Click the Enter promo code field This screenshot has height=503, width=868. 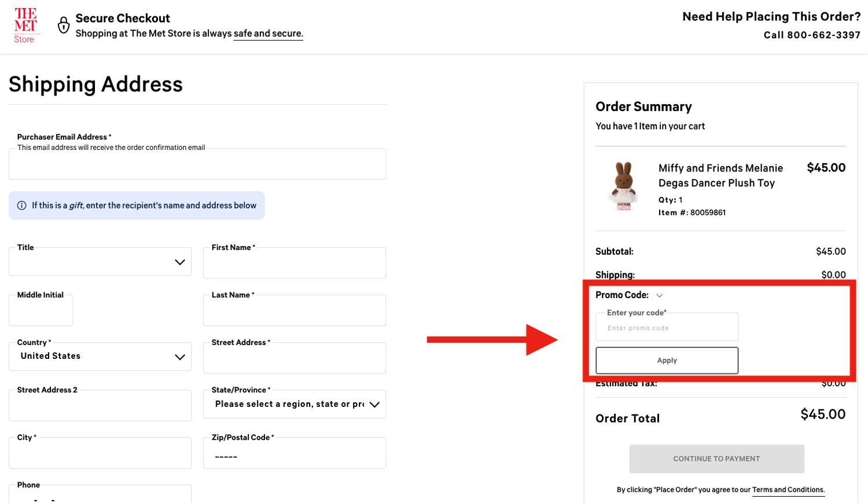tap(667, 328)
